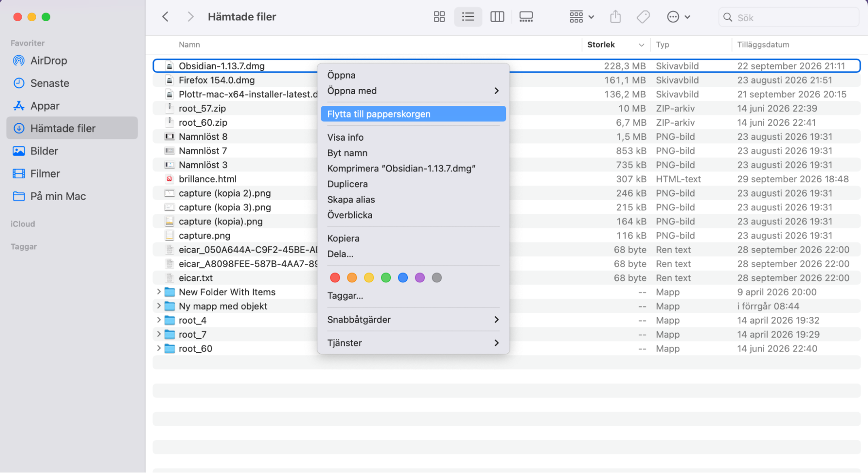This screenshot has height=473, width=868.
Task: Expand the Ny mapp med objekt folder
Action: pyautogui.click(x=158, y=306)
